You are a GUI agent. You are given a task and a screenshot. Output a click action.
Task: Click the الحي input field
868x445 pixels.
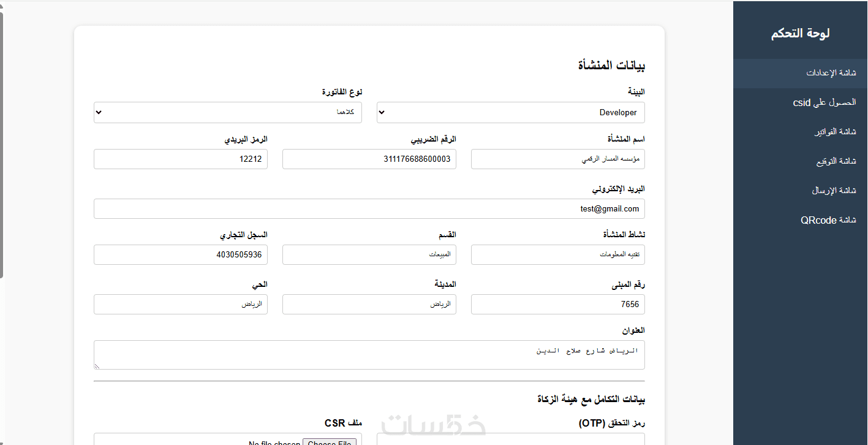pyautogui.click(x=181, y=304)
